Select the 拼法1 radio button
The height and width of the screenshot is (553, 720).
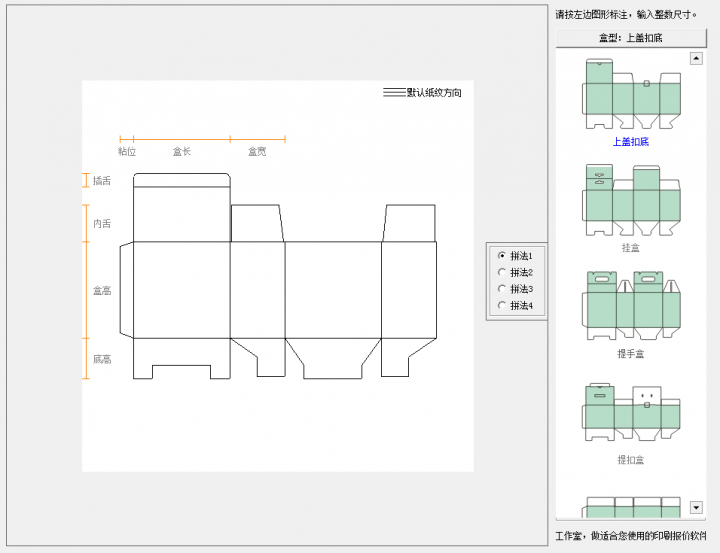[x=502, y=256]
